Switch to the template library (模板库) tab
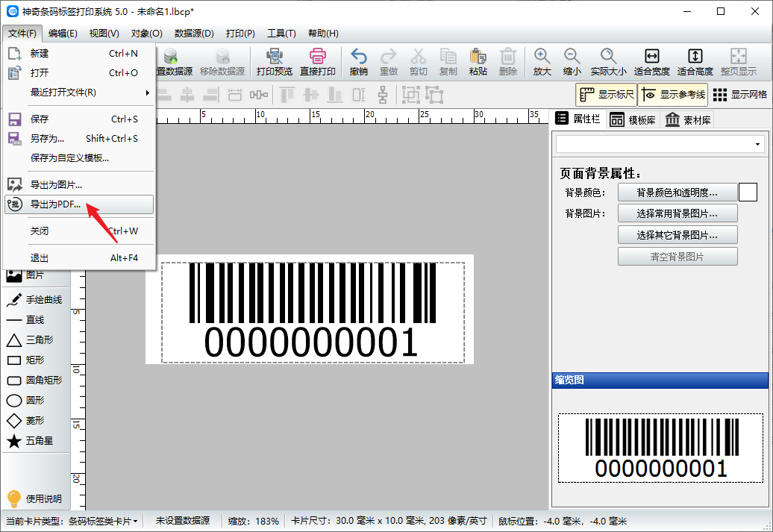773x532 pixels. click(632, 120)
